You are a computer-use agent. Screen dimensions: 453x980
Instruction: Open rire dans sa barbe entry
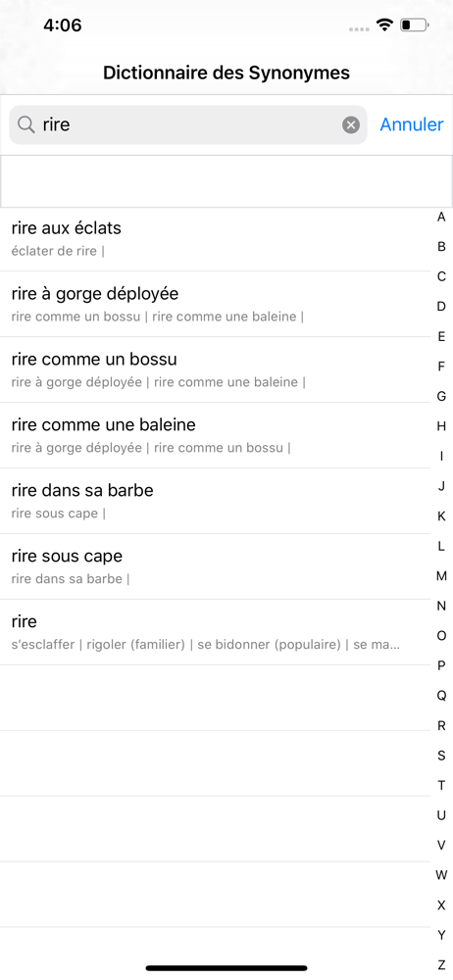pos(216,501)
